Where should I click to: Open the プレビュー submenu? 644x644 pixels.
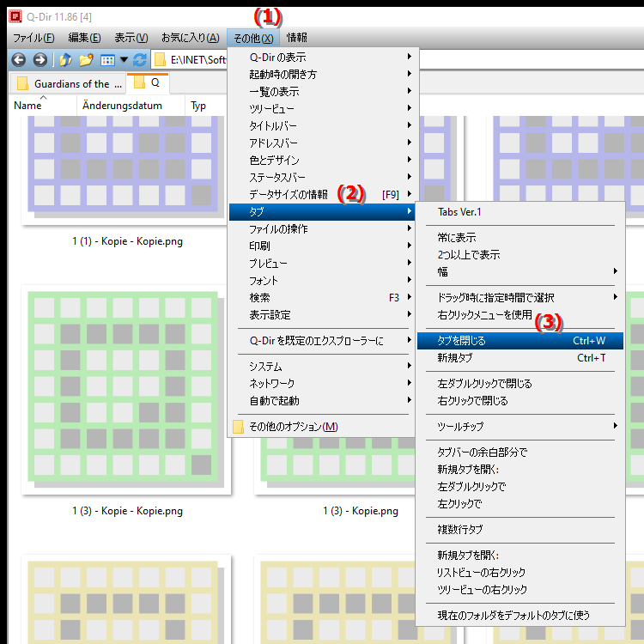pos(322,264)
